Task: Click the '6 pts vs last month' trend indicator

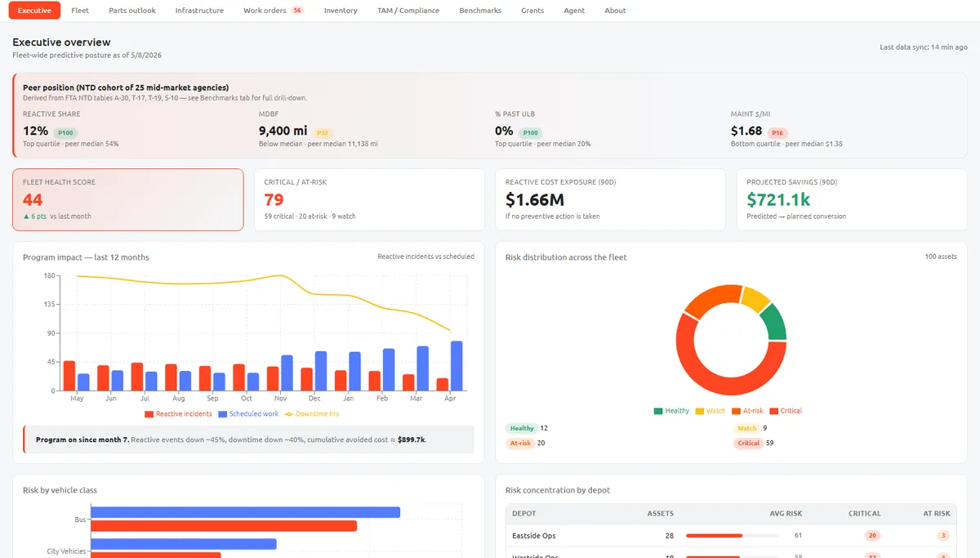Action: (57, 217)
